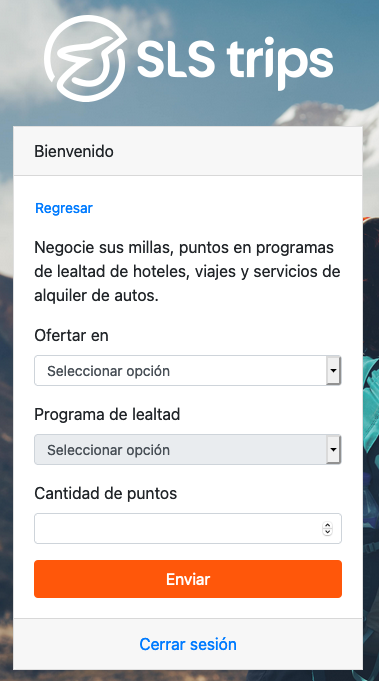Viewport: 379px width, 681px height.
Task: Click the Bienvenido card header
Action: [188, 151]
